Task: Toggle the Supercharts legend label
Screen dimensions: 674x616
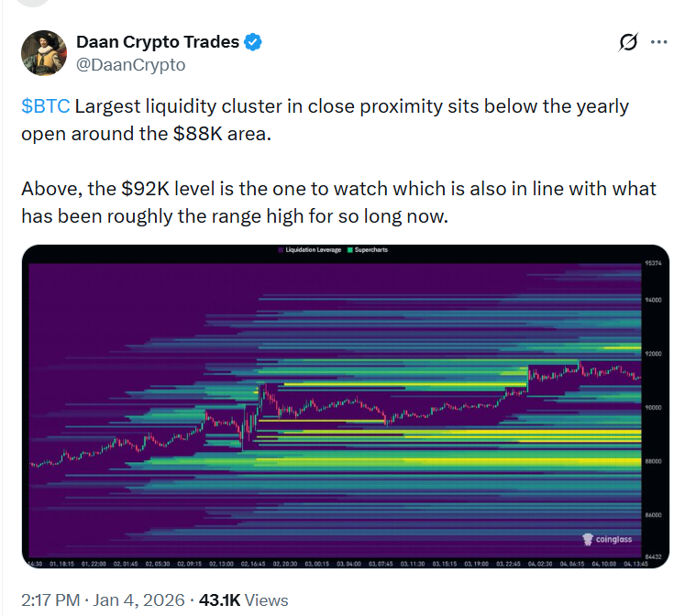Action: click(x=370, y=250)
